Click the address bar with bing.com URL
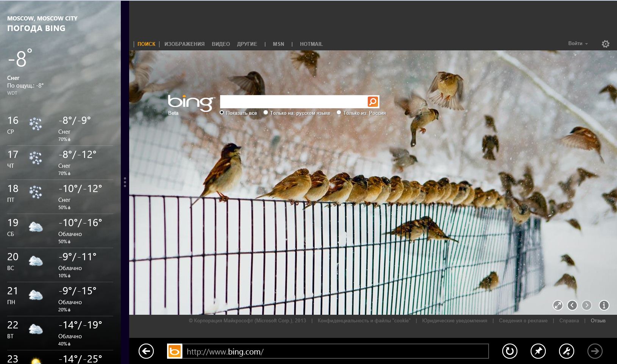Viewport: 617px width, 364px height. tap(336, 352)
